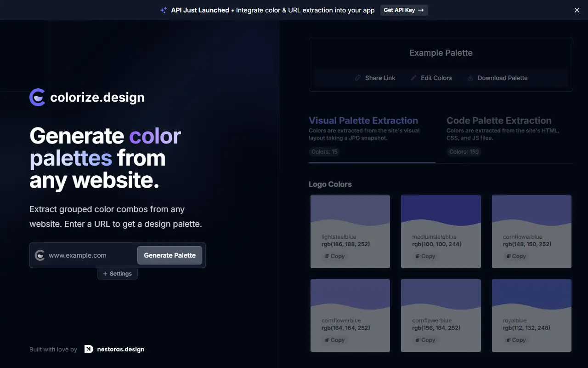Click the Share Link button

coord(375,78)
